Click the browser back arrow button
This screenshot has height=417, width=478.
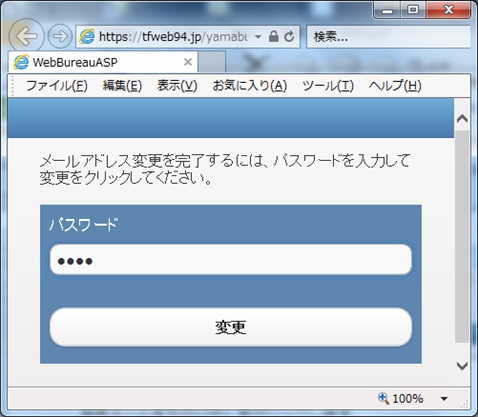pos(26,36)
